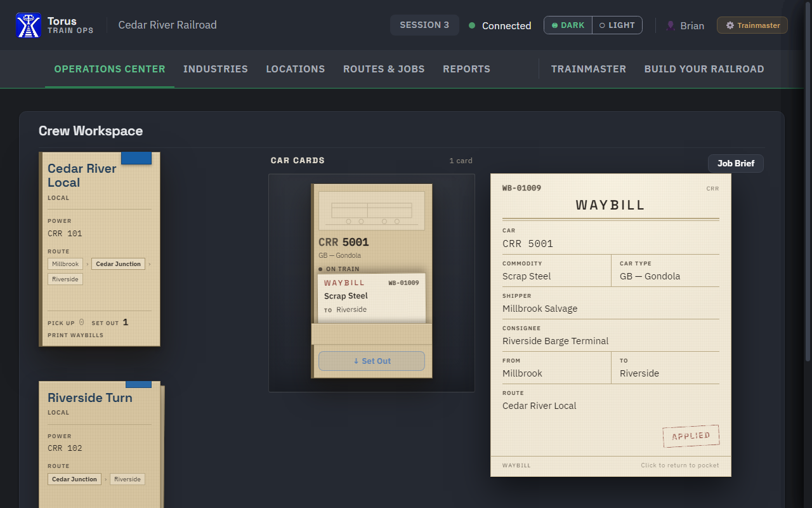Open the Locations tab
Viewport: 812px width, 508px height.
(x=296, y=69)
